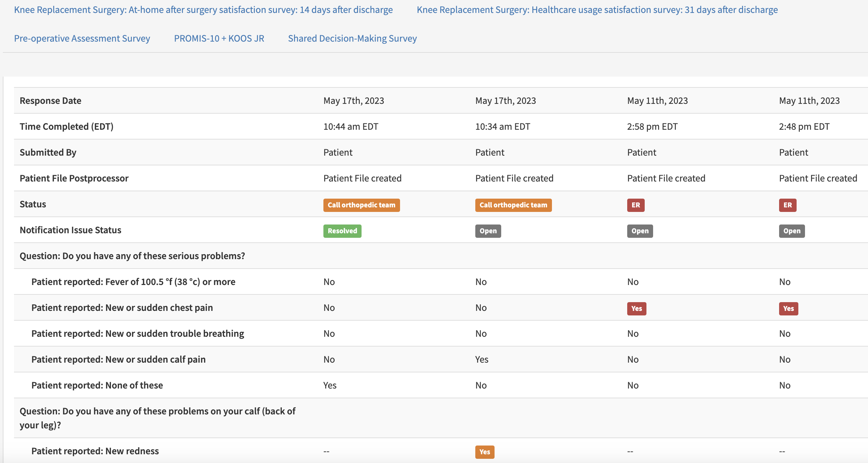Click the serious problems question header row
868x463 pixels.
coord(132,256)
